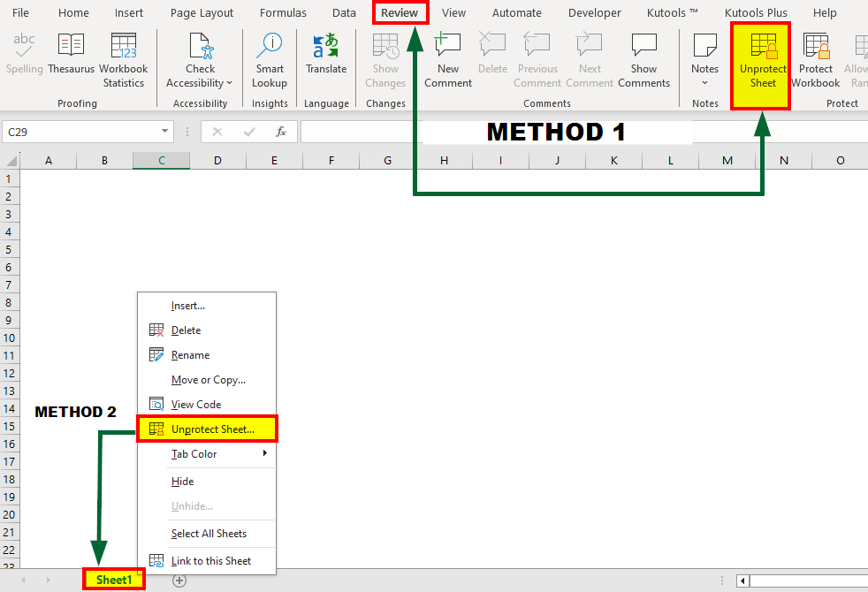Select column F header
This screenshot has width=868, height=592.
(x=331, y=161)
